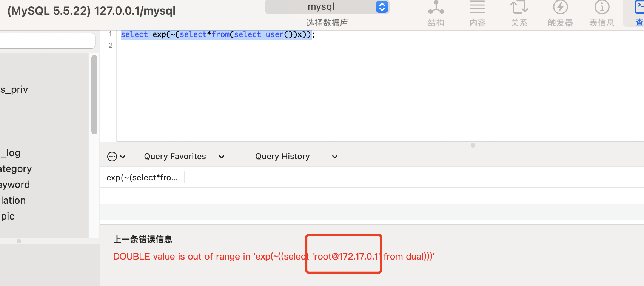Open the mysql database selector dropdown

[x=327, y=7]
